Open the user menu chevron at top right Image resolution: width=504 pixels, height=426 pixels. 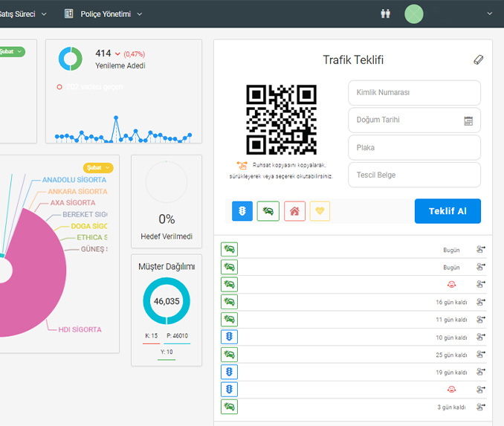point(489,13)
